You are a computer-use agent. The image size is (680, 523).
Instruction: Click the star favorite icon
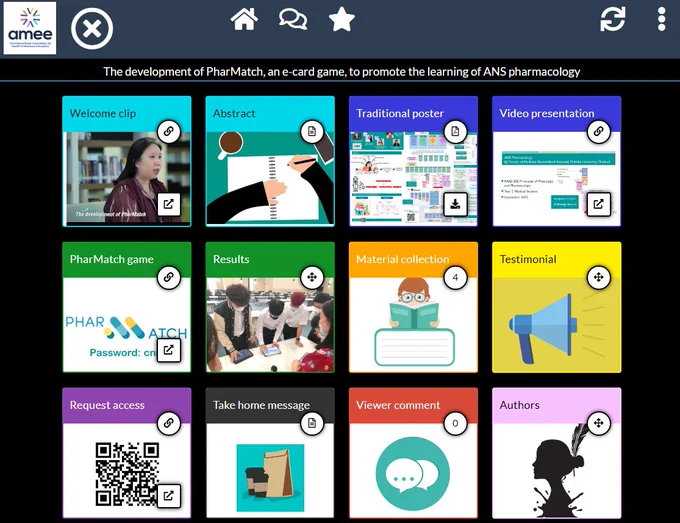pos(342,20)
